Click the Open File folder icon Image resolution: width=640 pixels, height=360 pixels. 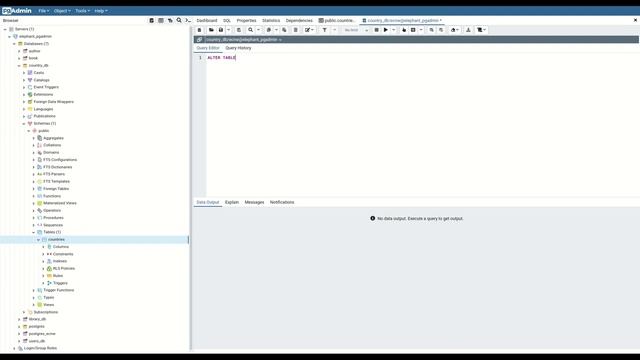[211, 30]
